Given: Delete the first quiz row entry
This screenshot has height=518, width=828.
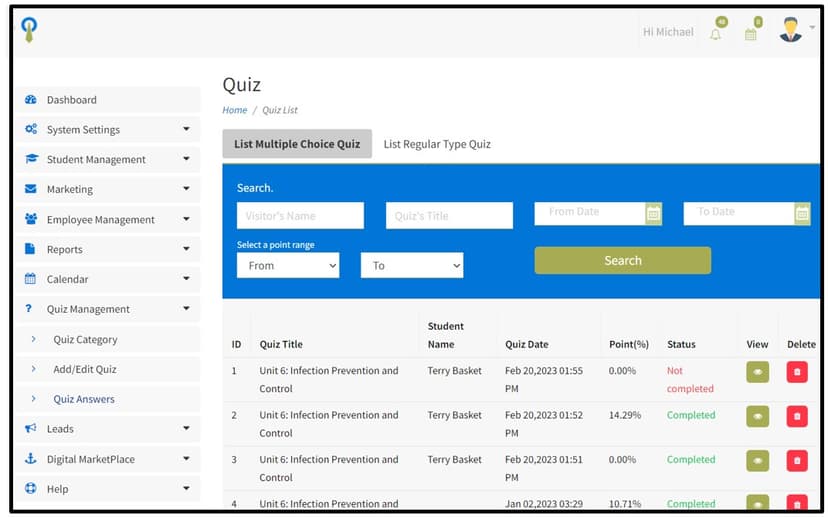Looking at the screenshot, I should tap(797, 371).
